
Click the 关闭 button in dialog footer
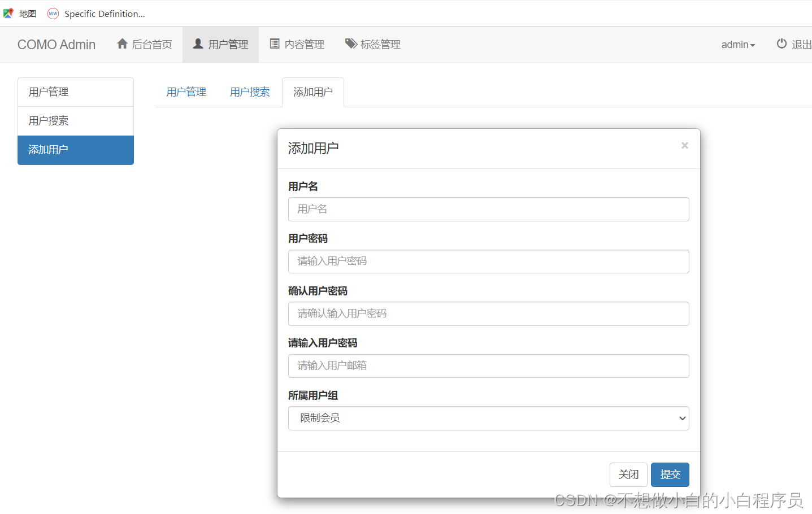point(628,474)
